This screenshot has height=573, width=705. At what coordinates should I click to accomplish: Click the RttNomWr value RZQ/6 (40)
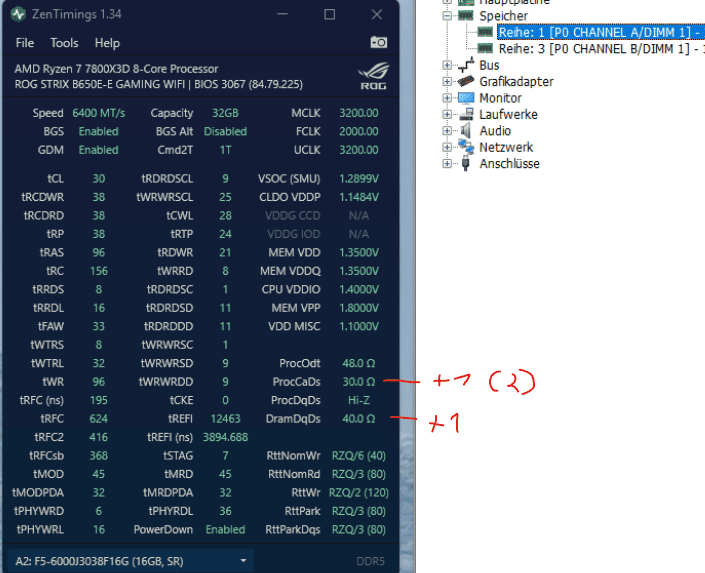359,456
